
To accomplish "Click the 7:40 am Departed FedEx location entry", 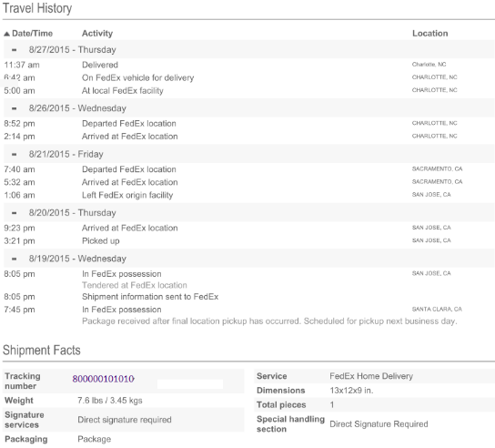I will click(129, 169).
